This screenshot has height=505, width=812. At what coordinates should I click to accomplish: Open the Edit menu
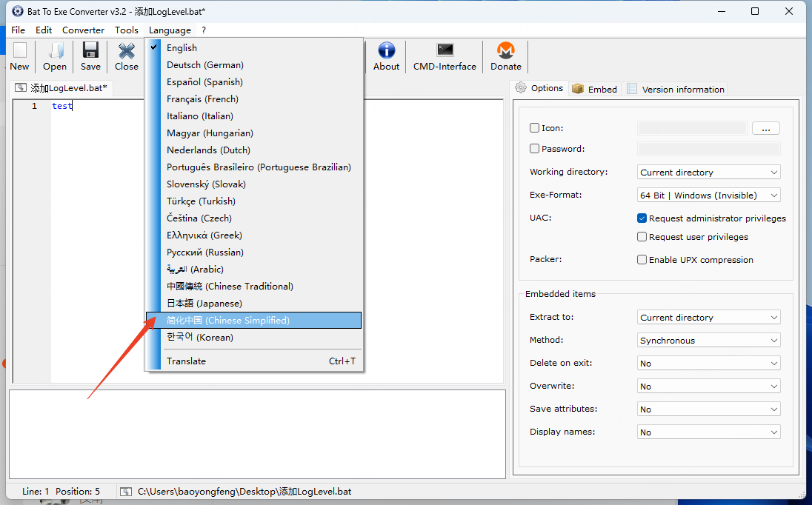pyautogui.click(x=44, y=30)
